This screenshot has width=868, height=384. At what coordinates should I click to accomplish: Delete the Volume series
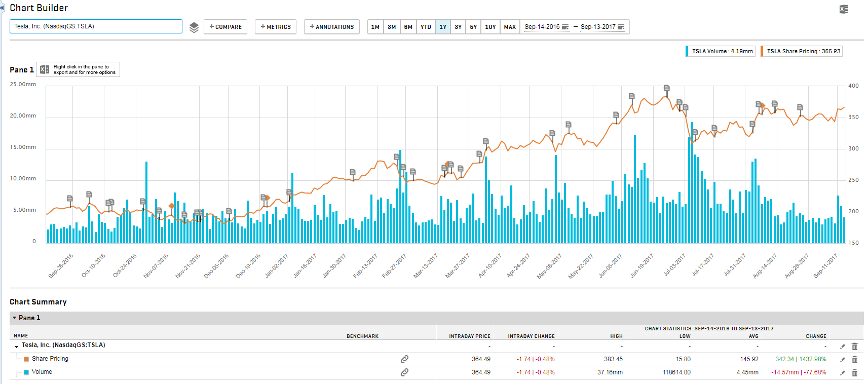click(855, 373)
